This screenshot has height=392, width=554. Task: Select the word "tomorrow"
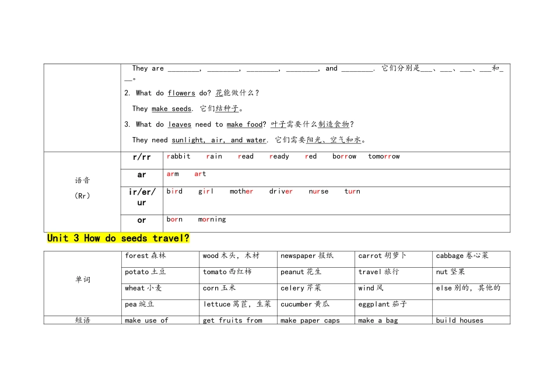coord(384,156)
